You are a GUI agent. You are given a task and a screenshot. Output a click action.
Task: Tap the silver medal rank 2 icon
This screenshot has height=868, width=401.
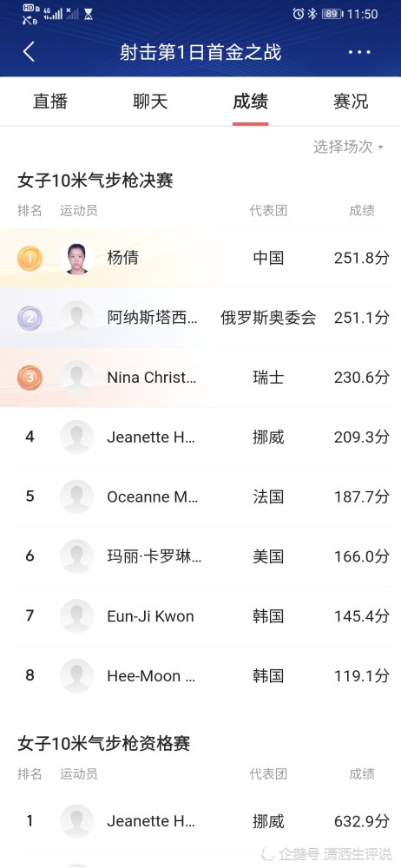(30, 318)
